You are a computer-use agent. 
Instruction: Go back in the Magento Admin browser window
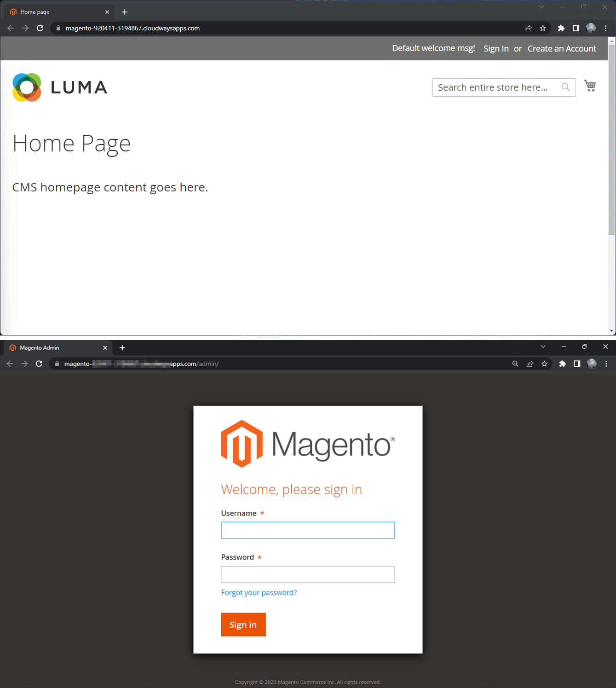click(x=10, y=364)
